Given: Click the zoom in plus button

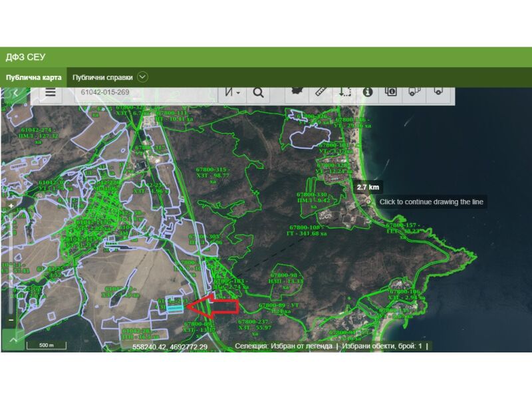Looking at the screenshot, I should [x=11, y=206].
